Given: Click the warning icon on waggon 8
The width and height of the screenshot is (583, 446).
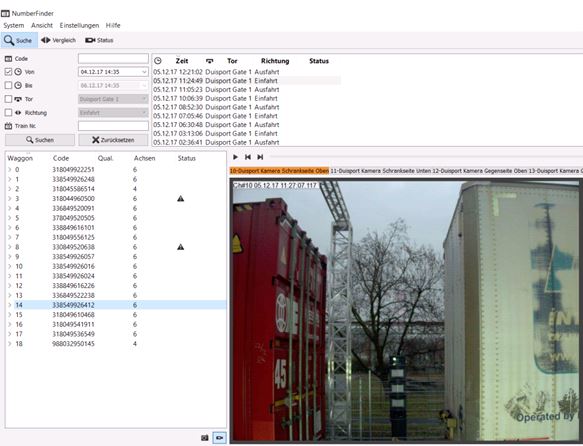Looking at the screenshot, I should [181, 247].
